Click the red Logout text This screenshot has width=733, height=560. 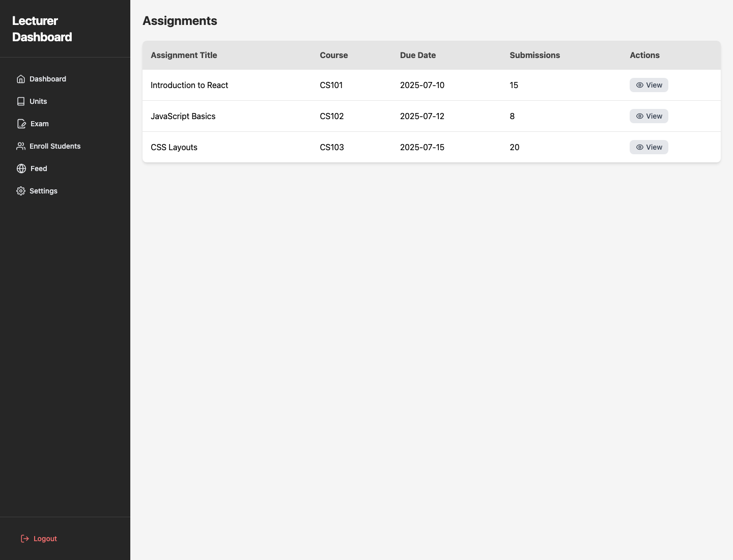tap(45, 539)
